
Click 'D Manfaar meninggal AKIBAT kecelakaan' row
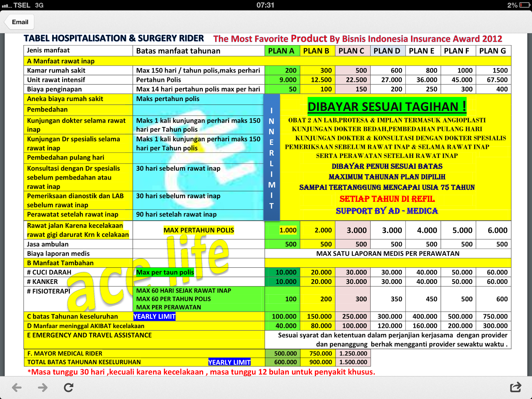point(144,326)
